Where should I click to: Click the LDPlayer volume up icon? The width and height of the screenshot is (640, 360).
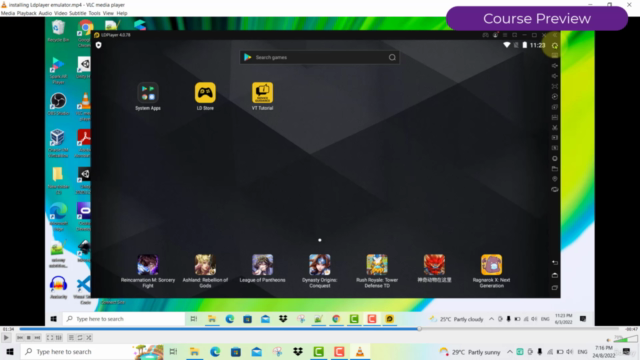pyautogui.click(x=555, y=66)
